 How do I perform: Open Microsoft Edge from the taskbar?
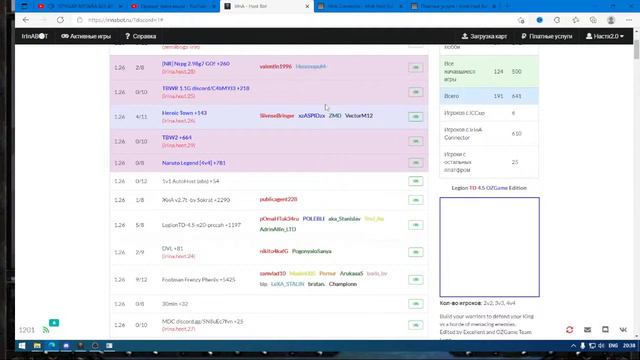pos(51,346)
